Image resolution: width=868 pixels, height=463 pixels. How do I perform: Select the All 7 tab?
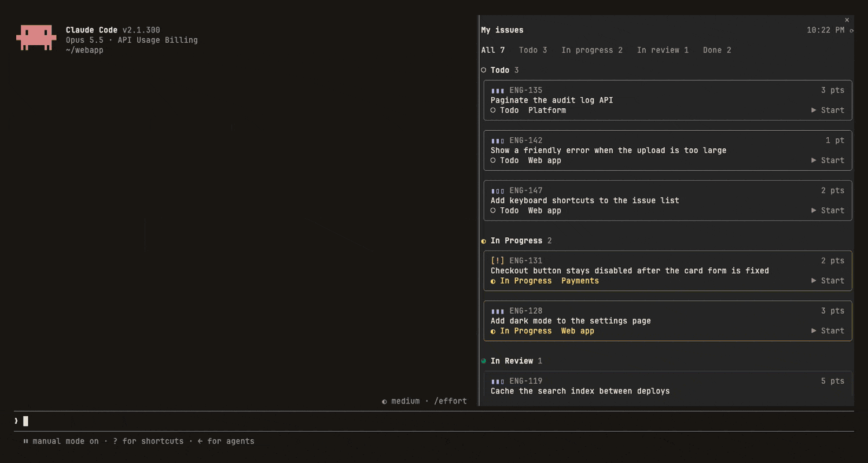tap(493, 50)
